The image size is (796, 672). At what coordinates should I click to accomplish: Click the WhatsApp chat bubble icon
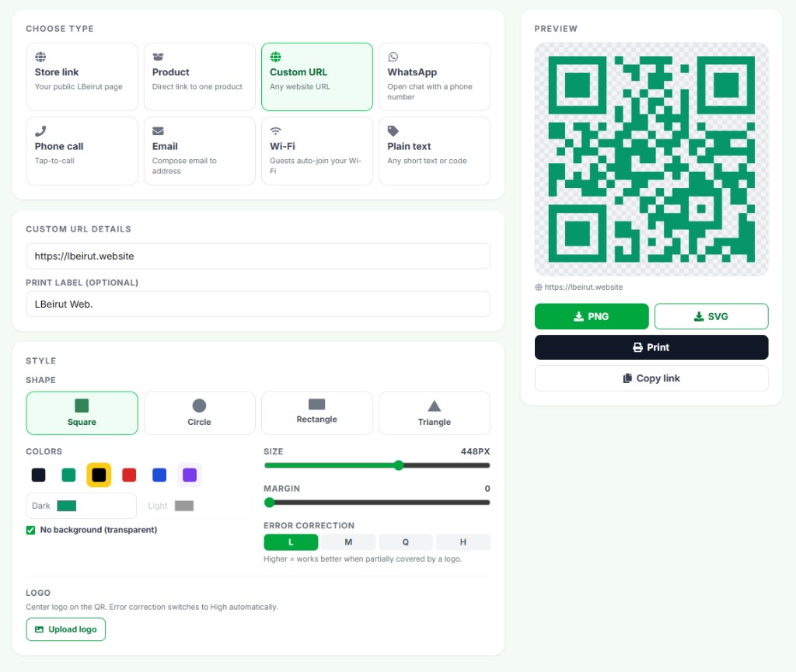393,57
